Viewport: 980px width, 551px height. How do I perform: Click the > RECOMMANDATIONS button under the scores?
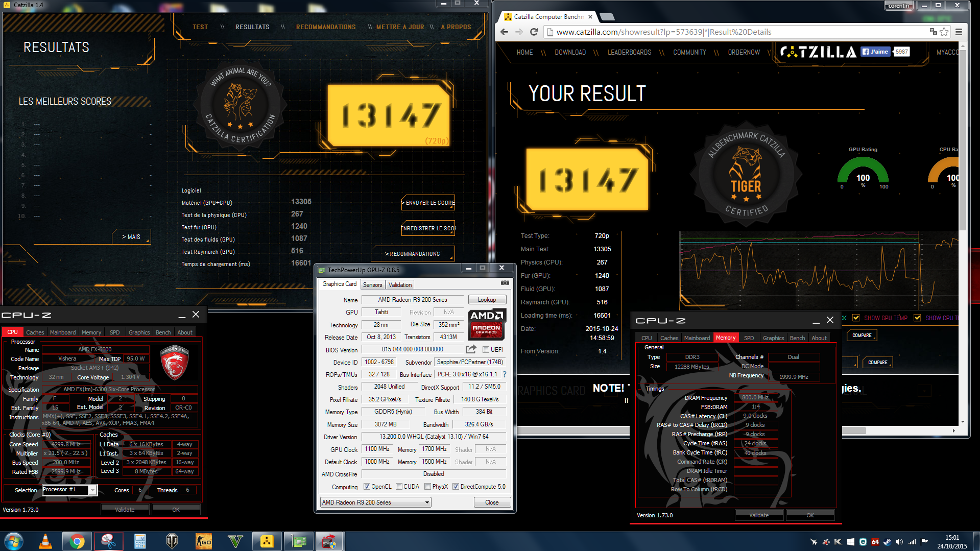click(x=413, y=254)
